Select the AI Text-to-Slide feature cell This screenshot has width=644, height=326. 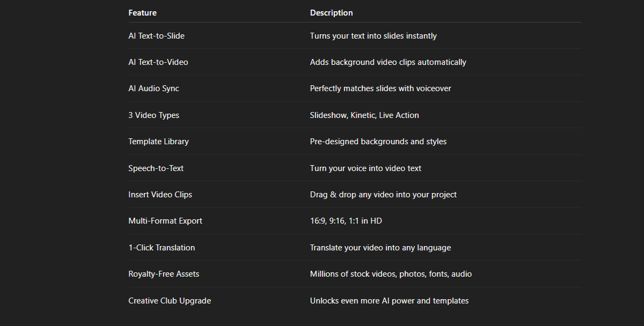tap(157, 36)
